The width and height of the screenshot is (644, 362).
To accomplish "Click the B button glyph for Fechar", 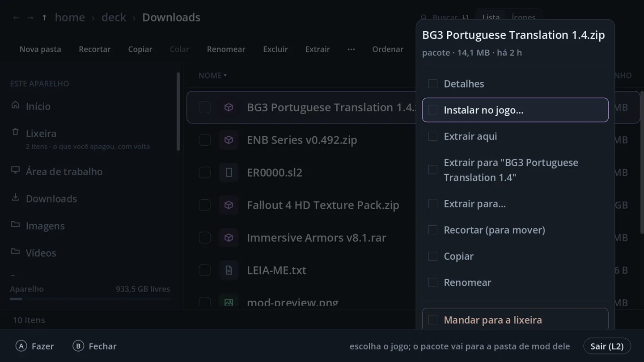I will [x=78, y=346].
